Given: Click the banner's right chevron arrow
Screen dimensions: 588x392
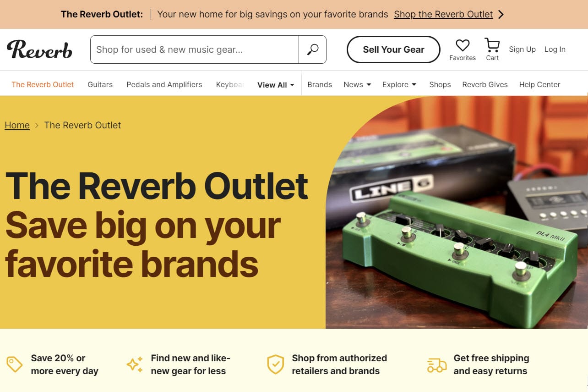Looking at the screenshot, I should (x=501, y=14).
